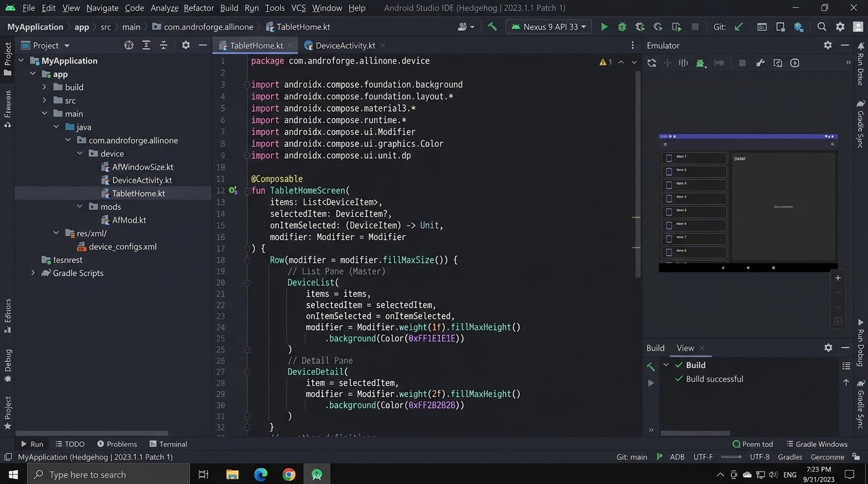Image resolution: width=868 pixels, height=484 pixels.
Task: Collapse the Build result node
Action: (x=666, y=365)
